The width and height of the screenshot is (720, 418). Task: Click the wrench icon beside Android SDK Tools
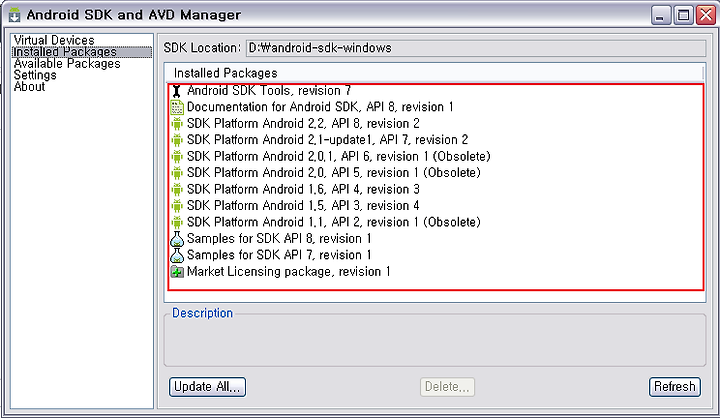[177, 91]
